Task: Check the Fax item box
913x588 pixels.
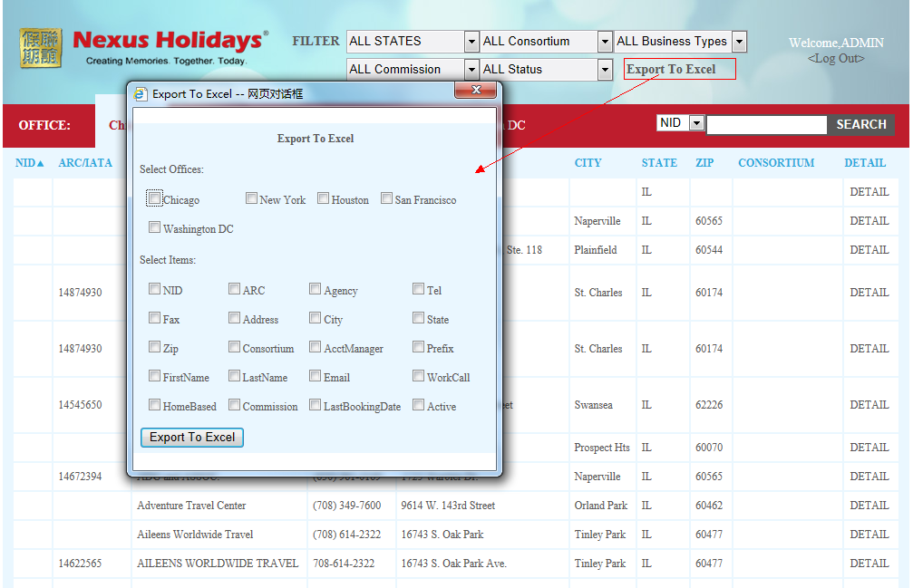Action: coord(154,317)
